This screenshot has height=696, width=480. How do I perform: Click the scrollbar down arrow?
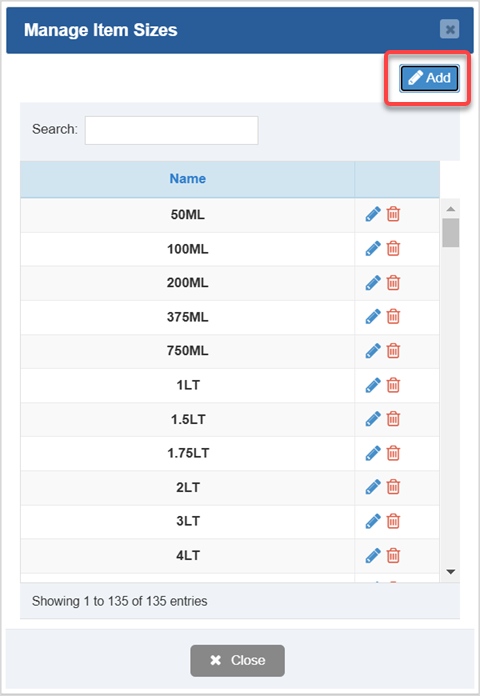451,572
